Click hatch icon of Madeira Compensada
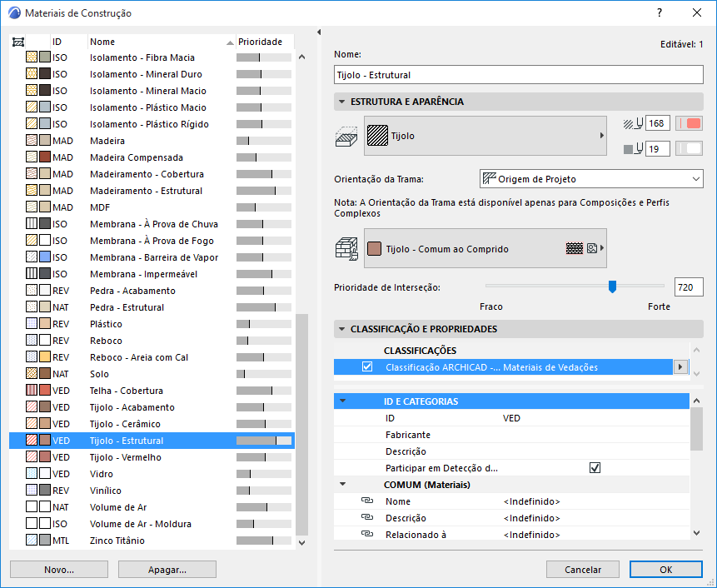The image size is (717, 588). (32, 157)
